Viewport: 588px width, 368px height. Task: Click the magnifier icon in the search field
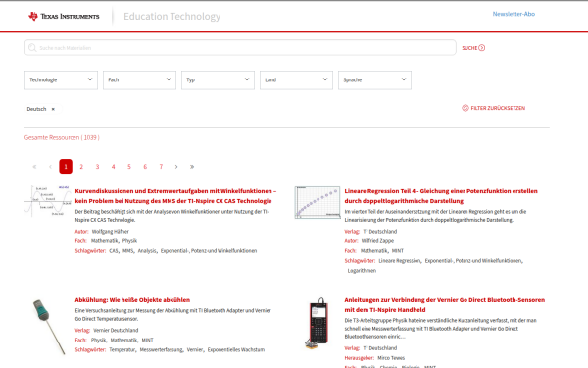click(32, 48)
